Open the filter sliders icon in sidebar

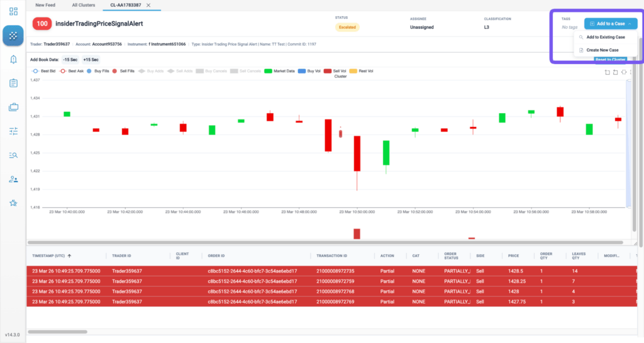pyautogui.click(x=13, y=131)
